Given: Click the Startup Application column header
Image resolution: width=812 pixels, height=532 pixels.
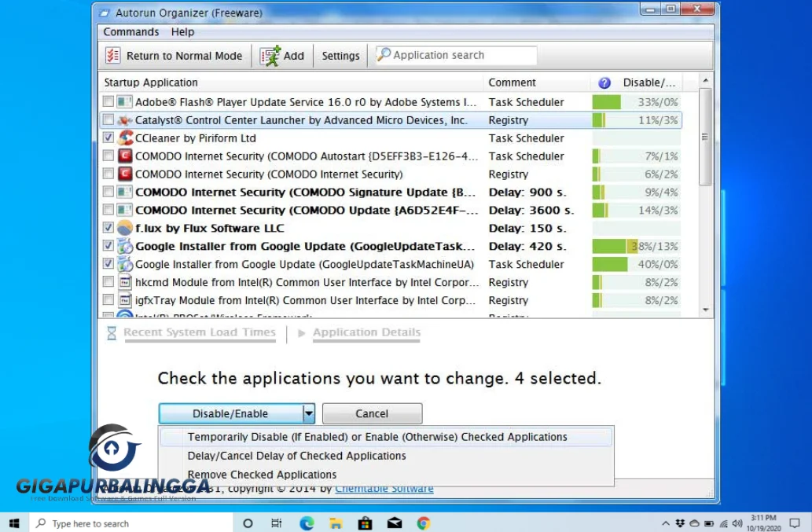Looking at the screenshot, I should [291, 83].
